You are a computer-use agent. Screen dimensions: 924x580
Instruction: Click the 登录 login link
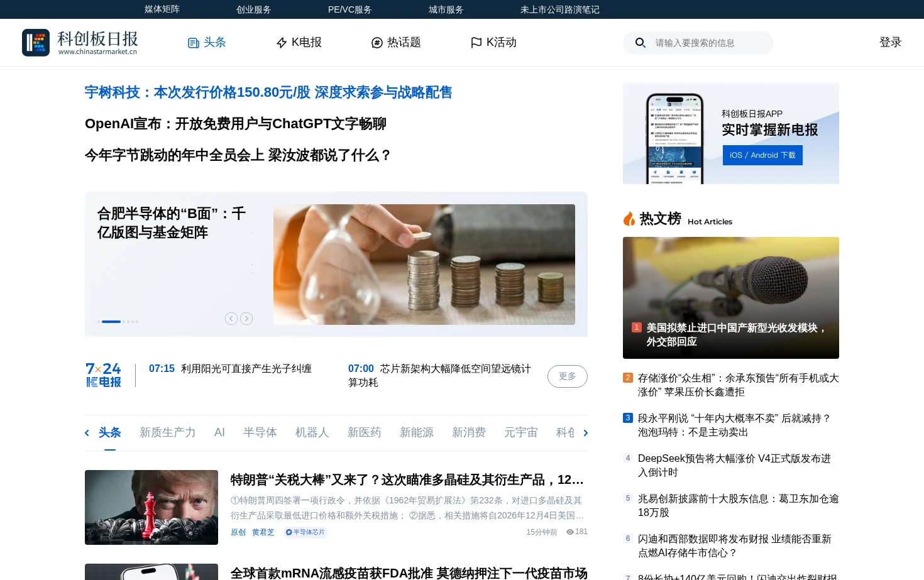click(891, 42)
